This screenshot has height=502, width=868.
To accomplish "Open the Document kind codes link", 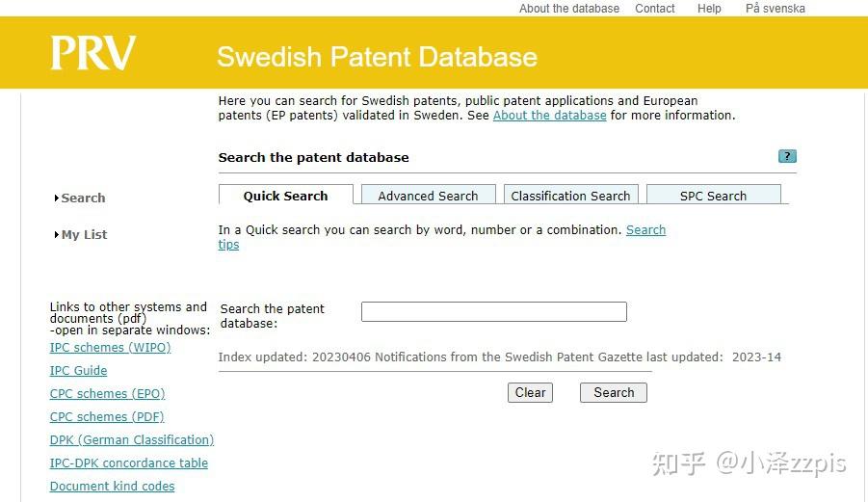I will (x=112, y=487).
